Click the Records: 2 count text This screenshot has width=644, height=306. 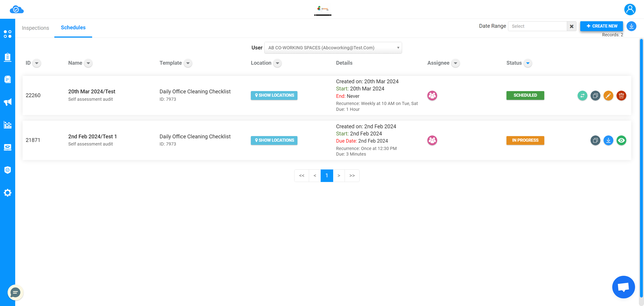(x=612, y=35)
